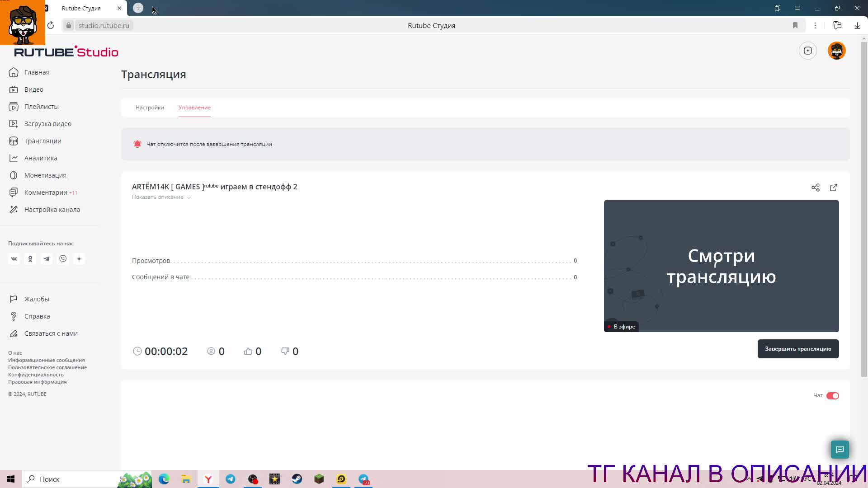The height and width of the screenshot is (488, 868).
Task: Share the broadcast via share icon
Action: [816, 188]
